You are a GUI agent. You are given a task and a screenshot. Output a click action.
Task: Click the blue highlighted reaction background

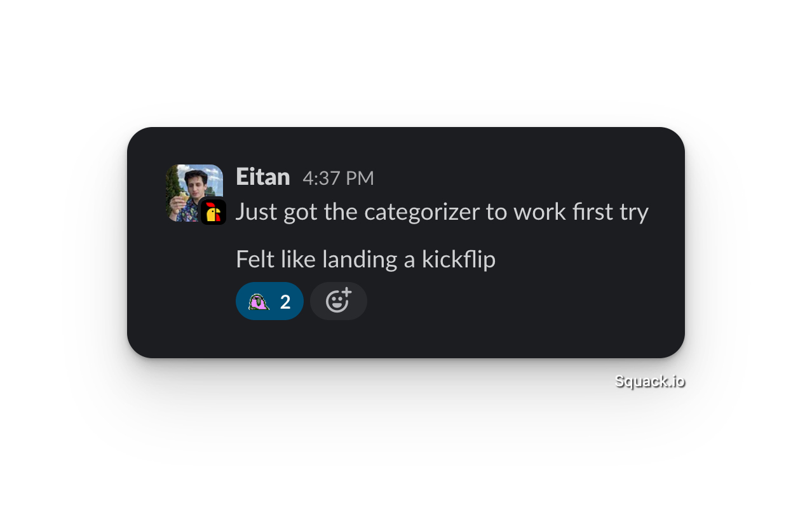pos(269,301)
